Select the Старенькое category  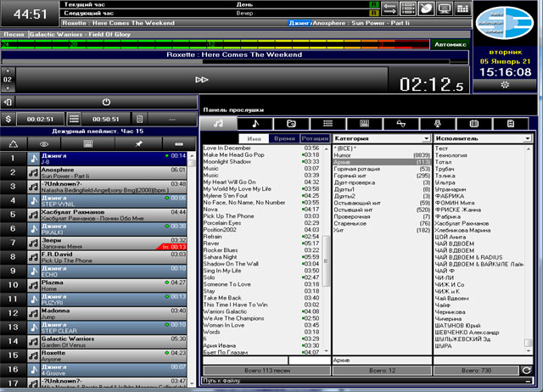coord(382,223)
